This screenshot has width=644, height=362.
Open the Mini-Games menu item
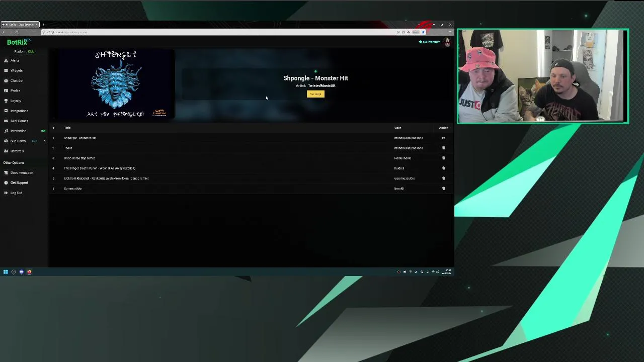[x=20, y=121]
